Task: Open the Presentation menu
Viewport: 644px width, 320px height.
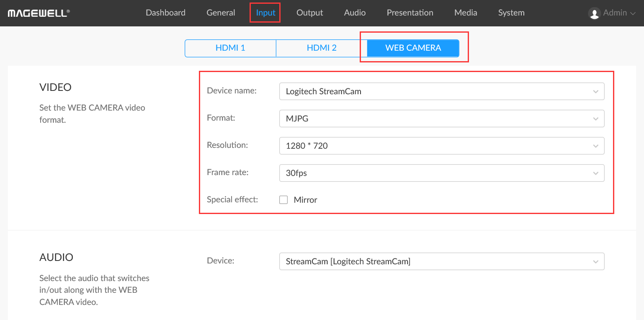Action: 410,13
